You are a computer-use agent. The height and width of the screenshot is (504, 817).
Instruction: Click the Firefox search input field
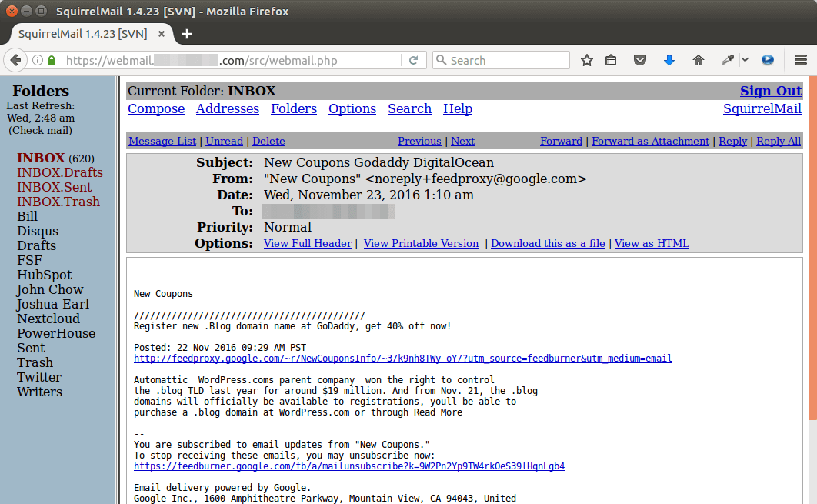tap(508, 60)
